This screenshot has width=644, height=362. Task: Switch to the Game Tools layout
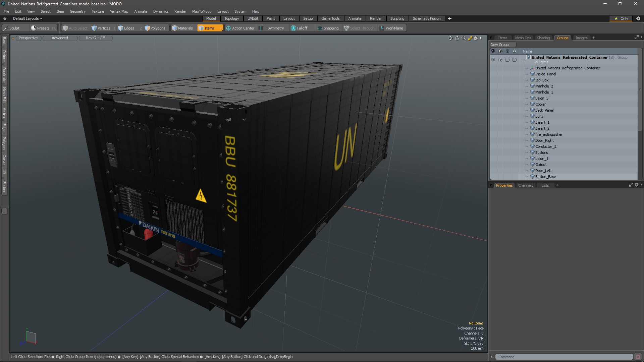coord(330,18)
